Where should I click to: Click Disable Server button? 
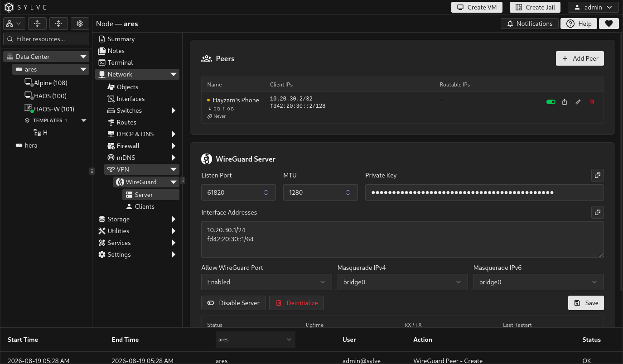[233, 303]
